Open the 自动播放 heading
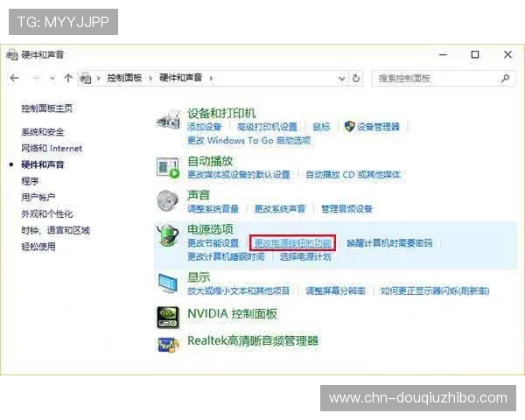 click(x=210, y=161)
